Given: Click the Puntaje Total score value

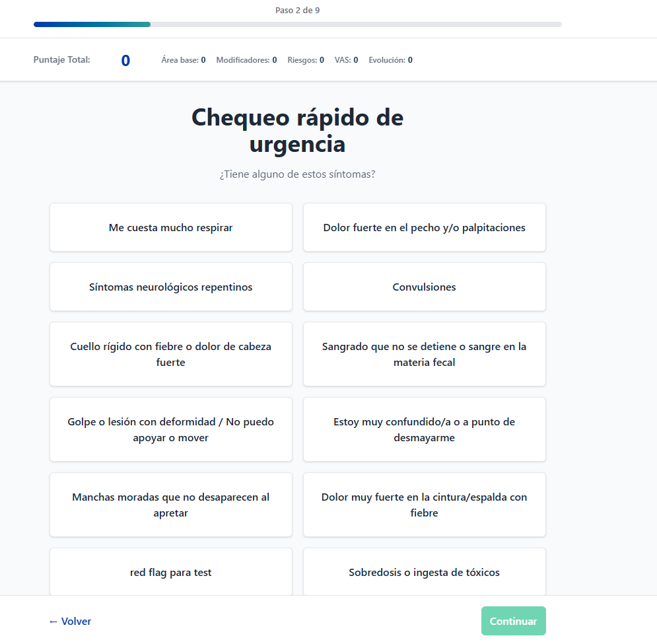Looking at the screenshot, I should pos(125,61).
